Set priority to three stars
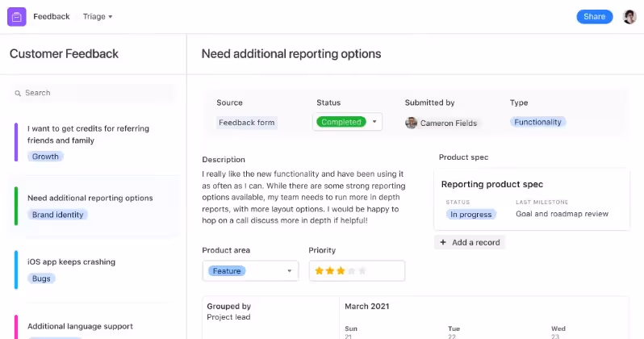The image size is (644, 339). point(341,270)
